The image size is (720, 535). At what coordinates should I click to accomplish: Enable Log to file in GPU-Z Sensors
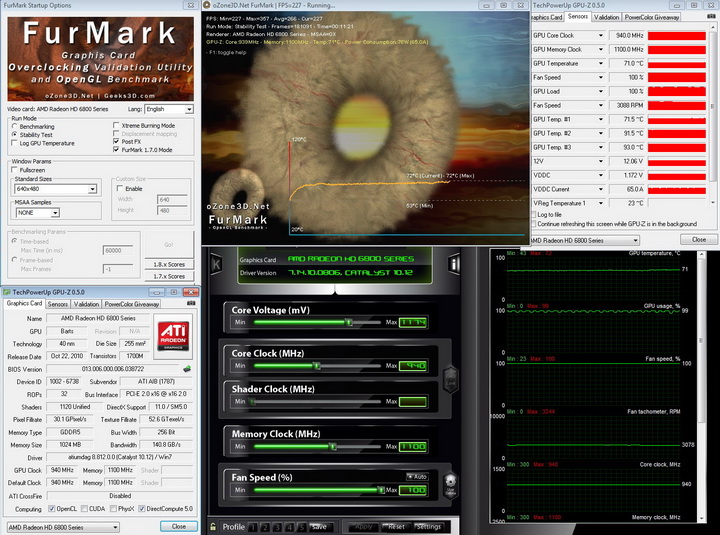click(533, 214)
